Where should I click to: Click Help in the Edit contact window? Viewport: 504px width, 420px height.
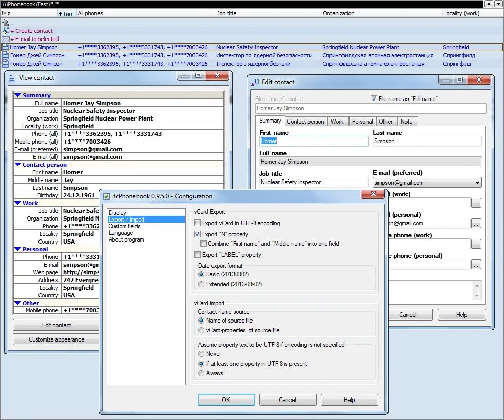(461, 315)
